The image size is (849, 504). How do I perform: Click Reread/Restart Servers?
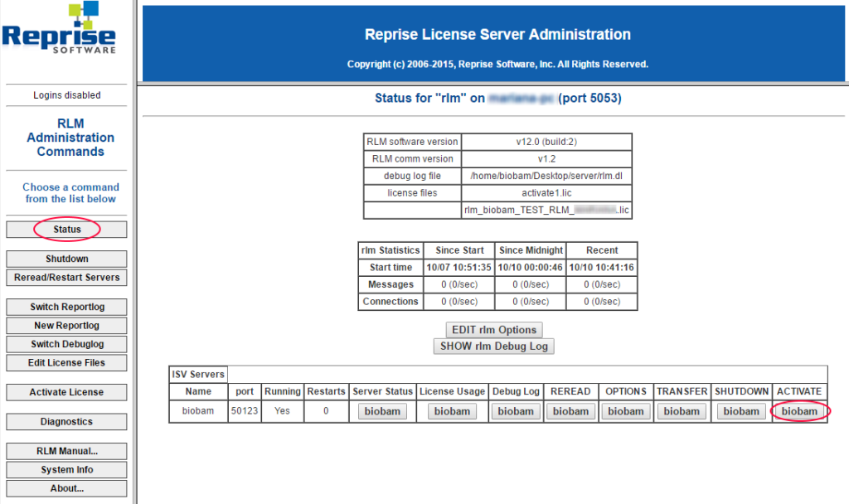65,277
